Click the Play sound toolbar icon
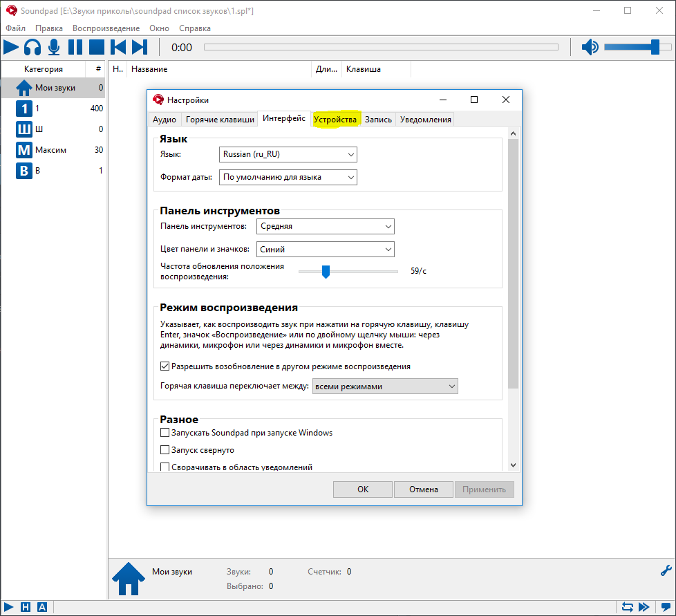 tap(11, 47)
